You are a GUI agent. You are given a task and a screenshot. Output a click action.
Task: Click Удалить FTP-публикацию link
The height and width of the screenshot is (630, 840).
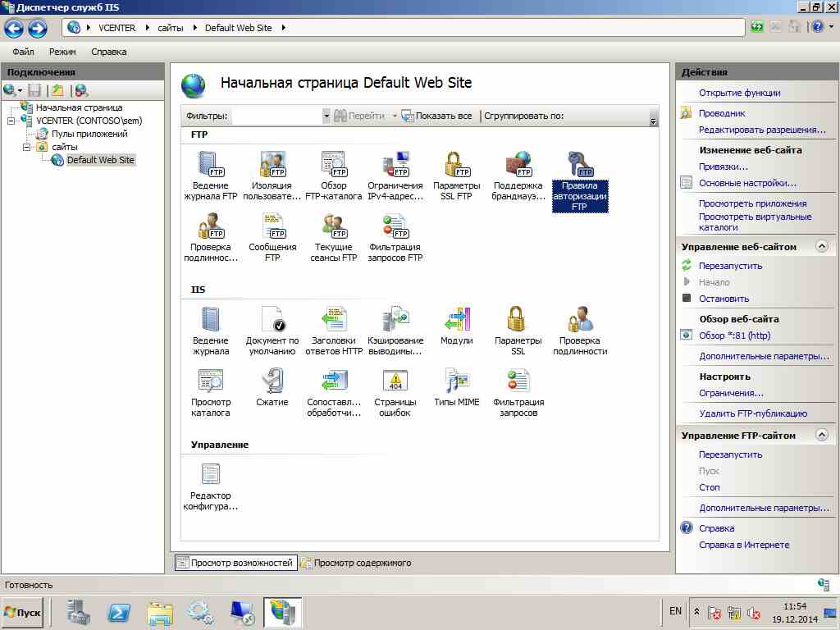tap(753, 413)
